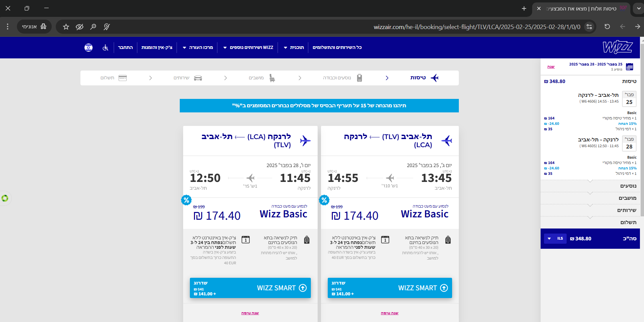
Task: Open the מרכז העזרה dropdown
Action: point(198,48)
